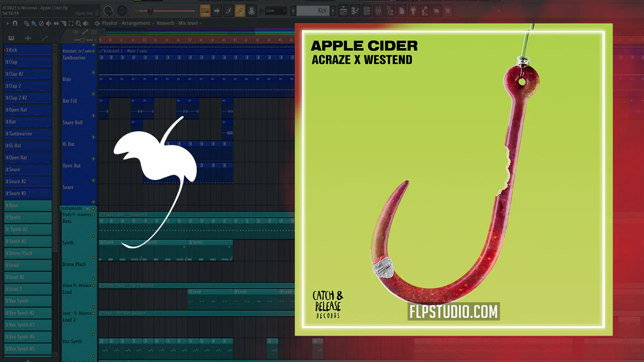The image size is (644, 362).
Task: Select the Playback speaker tool in playlist toolbar
Action: 87,23
